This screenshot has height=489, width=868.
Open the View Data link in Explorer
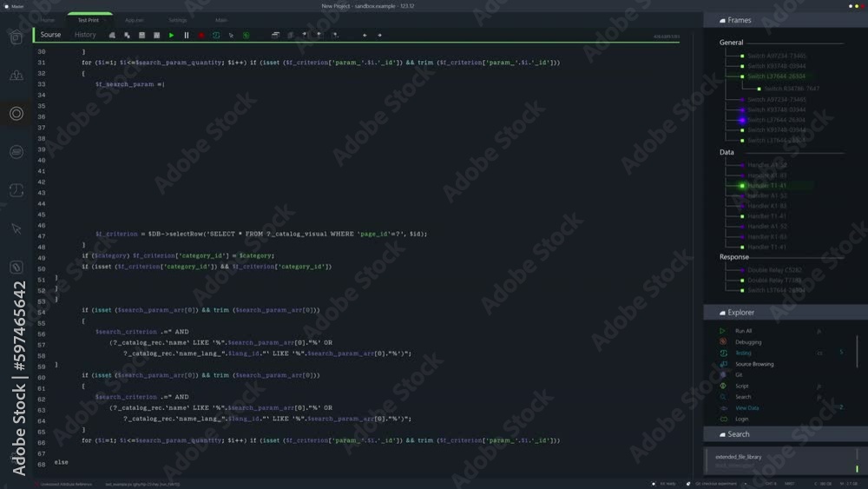[746, 408]
